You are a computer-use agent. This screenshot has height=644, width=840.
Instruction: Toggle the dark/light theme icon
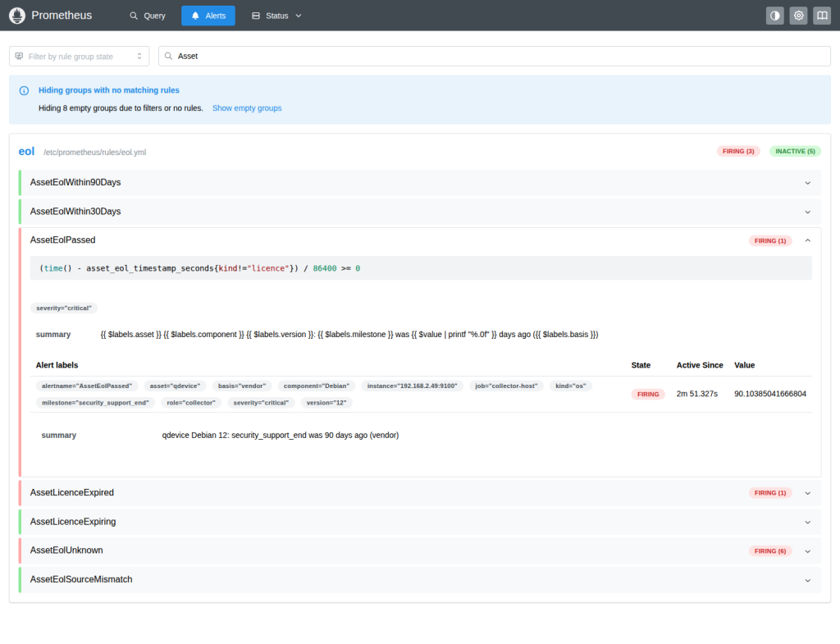(x=774, y=16)
